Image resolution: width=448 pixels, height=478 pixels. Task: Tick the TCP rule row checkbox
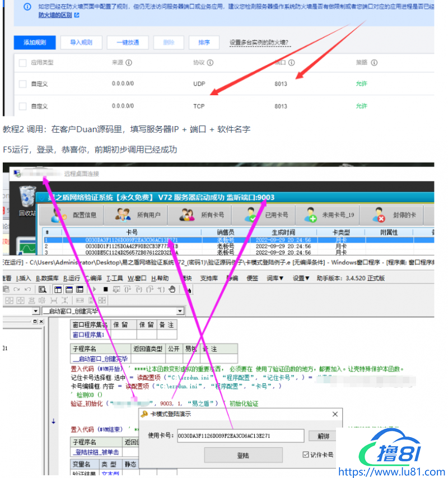click(x=22, y=106)
